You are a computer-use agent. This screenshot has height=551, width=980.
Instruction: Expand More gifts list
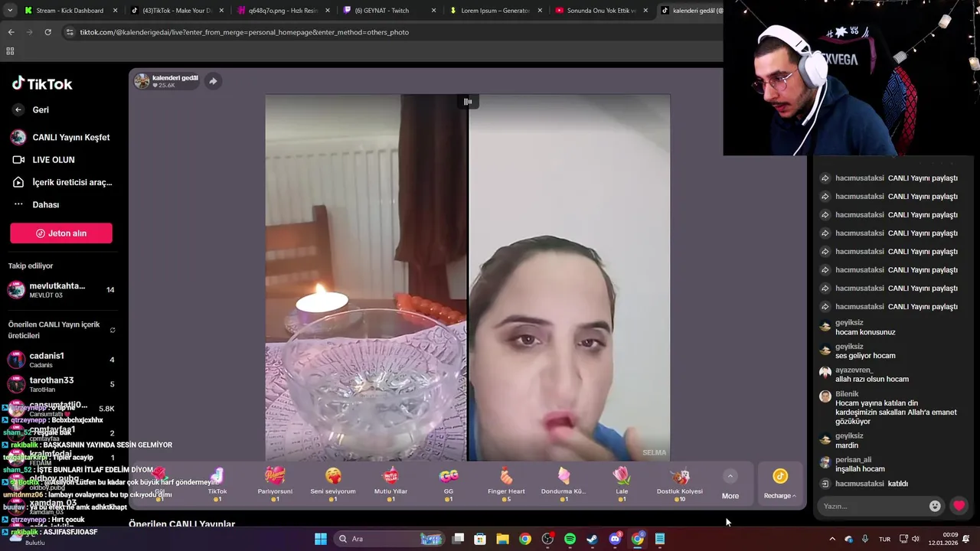[730, 485]
